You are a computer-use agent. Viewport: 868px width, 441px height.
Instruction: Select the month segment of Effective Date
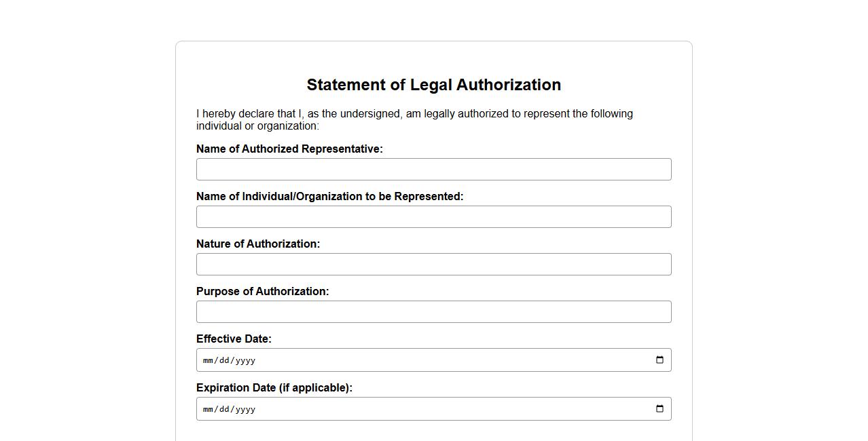pyautogui.click(x=209, y=361)
